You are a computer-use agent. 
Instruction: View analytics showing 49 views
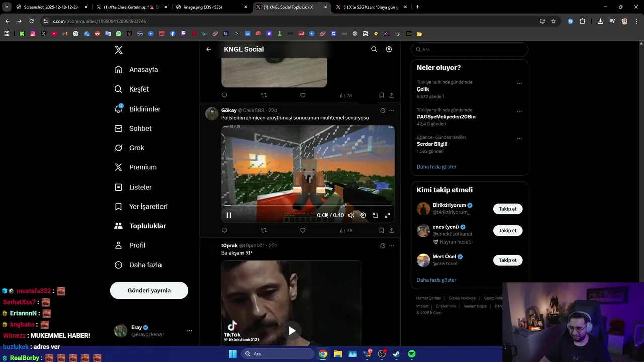click(346, 230)
